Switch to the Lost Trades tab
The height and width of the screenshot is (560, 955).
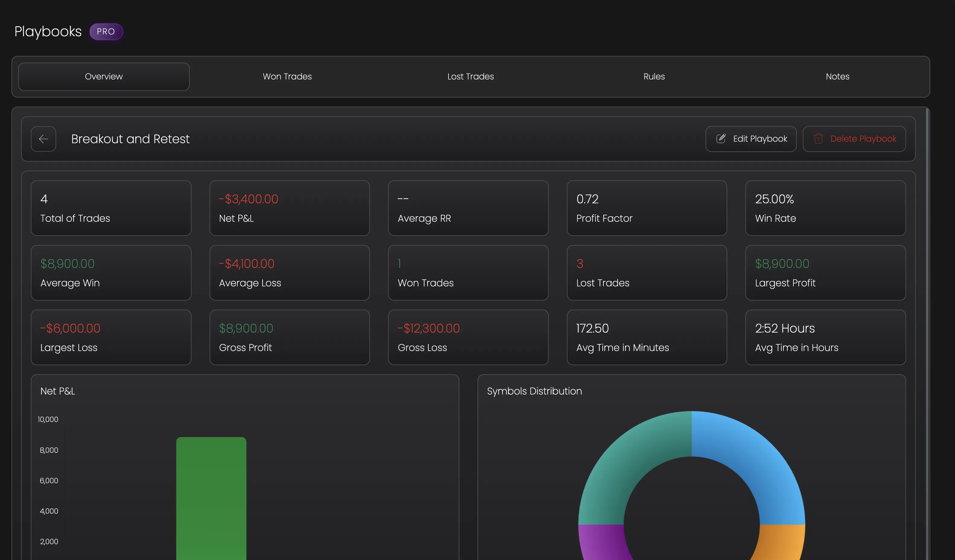471,76
